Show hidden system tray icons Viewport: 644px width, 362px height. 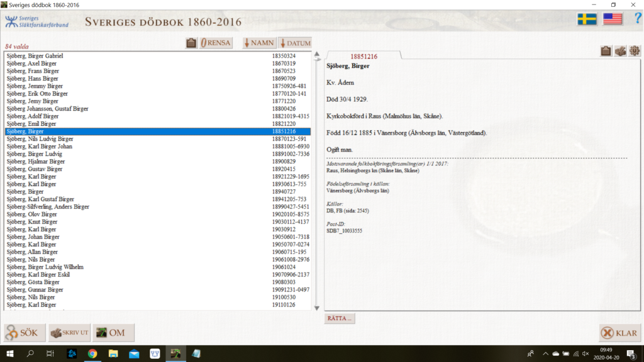[x=545, y=354]
